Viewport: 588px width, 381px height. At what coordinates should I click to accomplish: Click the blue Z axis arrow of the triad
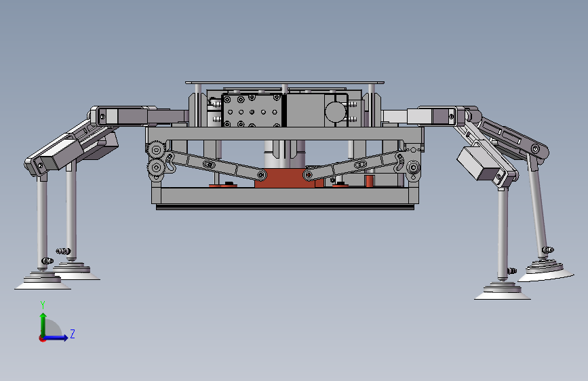pos(57,338)
